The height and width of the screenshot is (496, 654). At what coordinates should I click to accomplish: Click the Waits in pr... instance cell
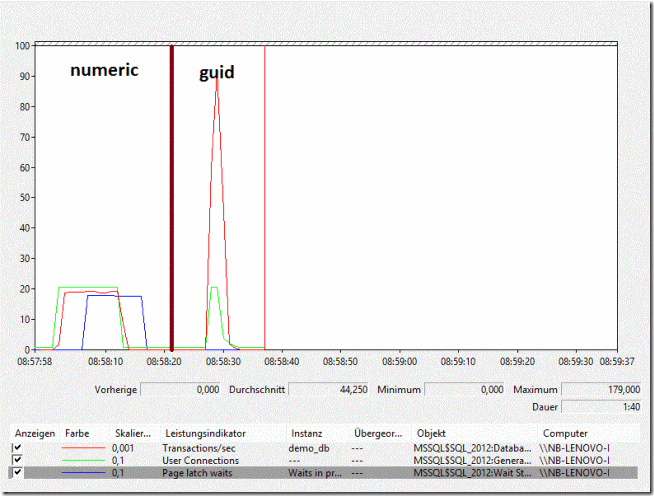[315, 473]
